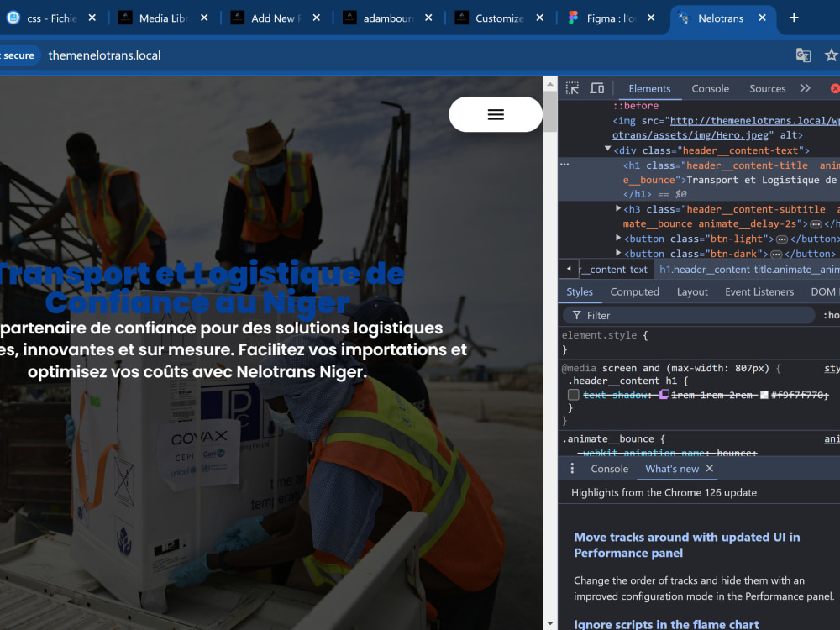Switch to the Media Library browser tab
This screenshot has height=630, width=840.
[x=164, y=18]
